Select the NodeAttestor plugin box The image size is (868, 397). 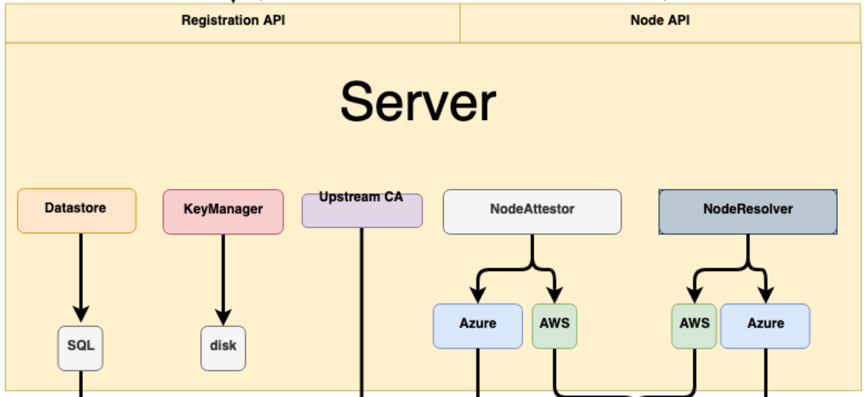(x=532, y=211)
